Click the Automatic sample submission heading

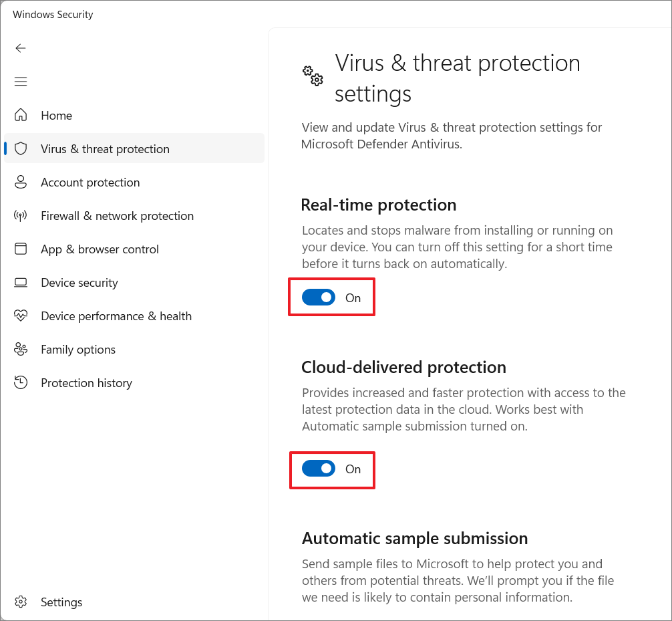[414, 538]
